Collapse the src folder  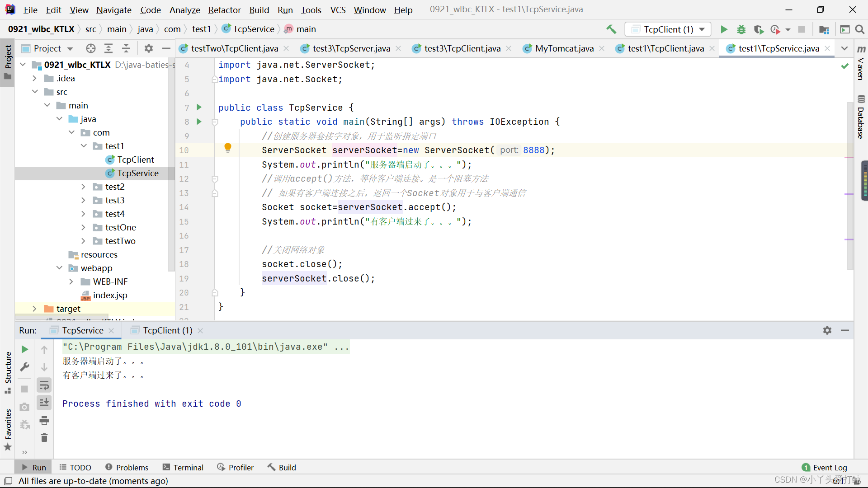coord(34,92)
